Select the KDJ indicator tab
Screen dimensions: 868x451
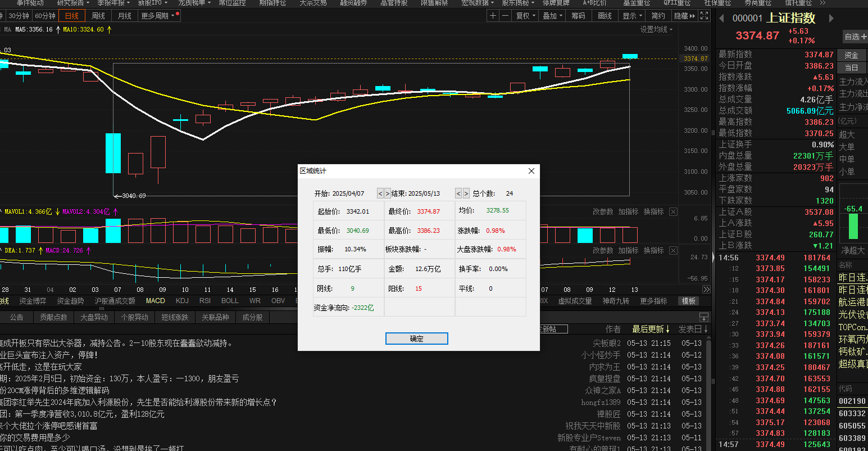182,301
